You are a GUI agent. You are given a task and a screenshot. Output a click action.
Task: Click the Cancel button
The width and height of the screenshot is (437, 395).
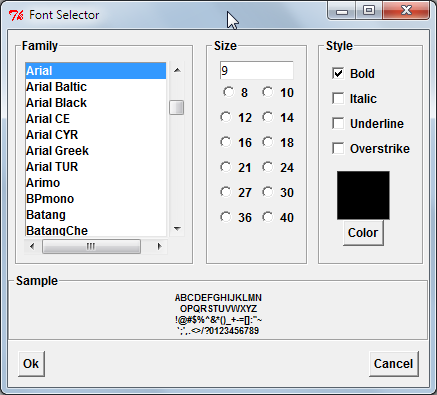394,364
